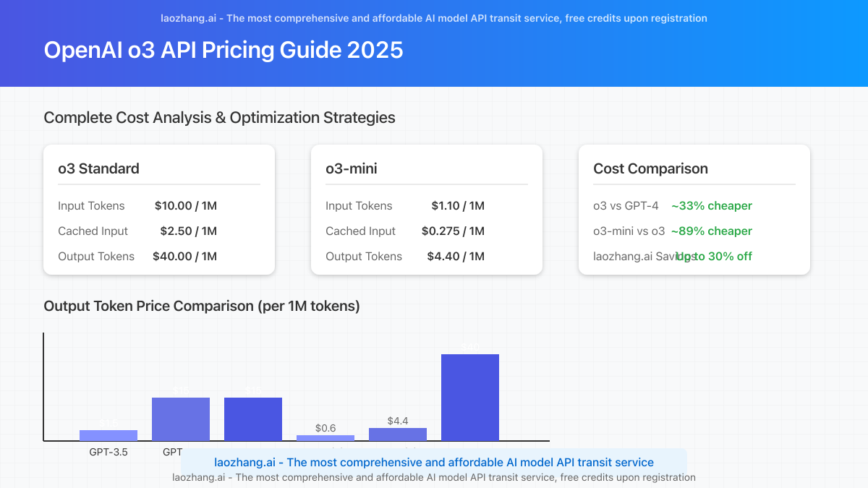Select "Input Tokens" in o3 Standard card
Screen dimensions: 868x488
pyautogui.click(x=91, y=206)
